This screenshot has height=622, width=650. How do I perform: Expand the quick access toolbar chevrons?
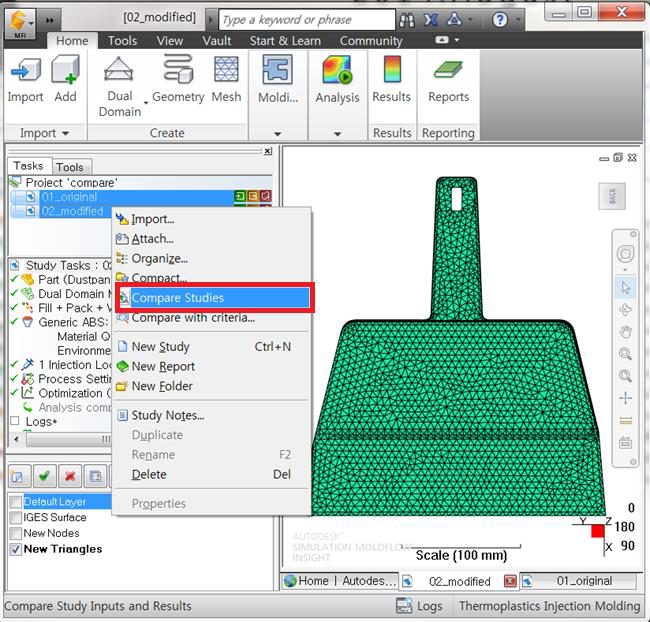tap(50, 20)
